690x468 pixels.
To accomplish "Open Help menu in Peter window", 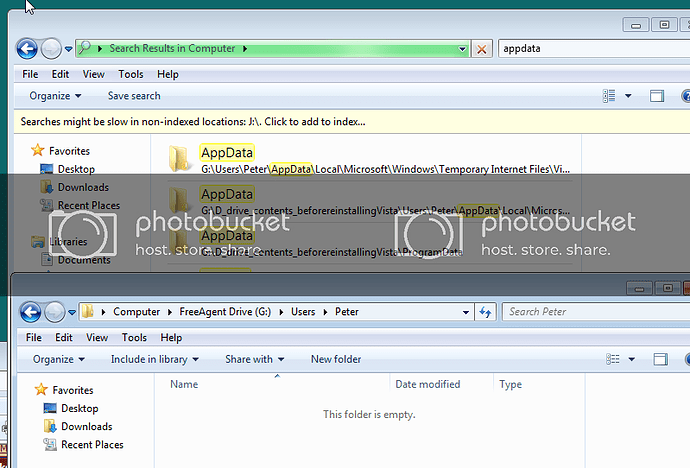I will tap(171, 338).
